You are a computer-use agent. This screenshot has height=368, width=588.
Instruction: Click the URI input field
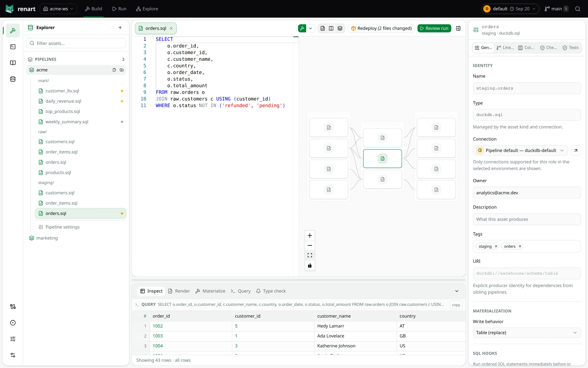click(526, 273)
